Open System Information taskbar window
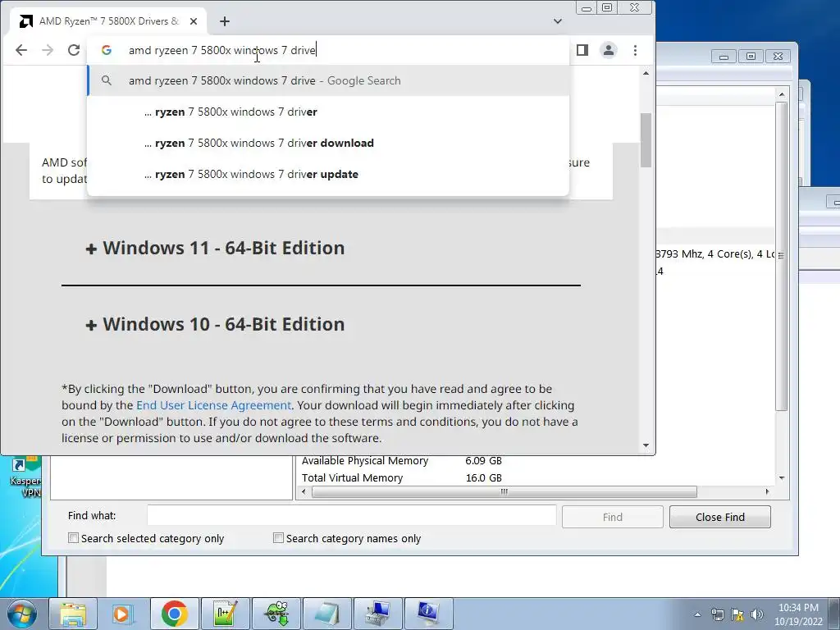 tap(428, 614)
